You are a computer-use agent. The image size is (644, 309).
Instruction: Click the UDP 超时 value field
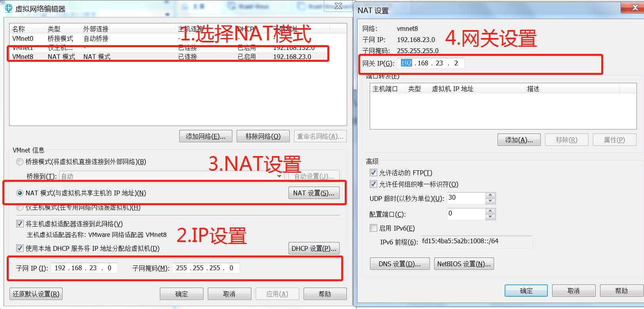pos(466,198)
